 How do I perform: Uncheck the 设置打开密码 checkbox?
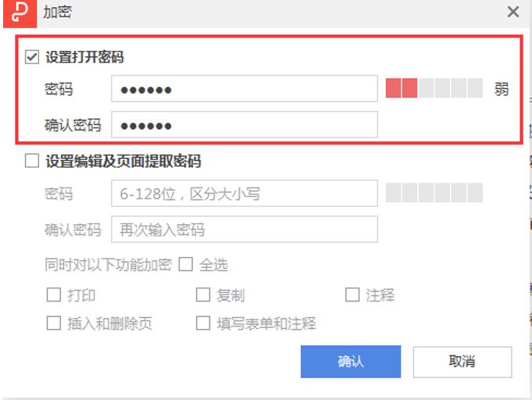32,57
